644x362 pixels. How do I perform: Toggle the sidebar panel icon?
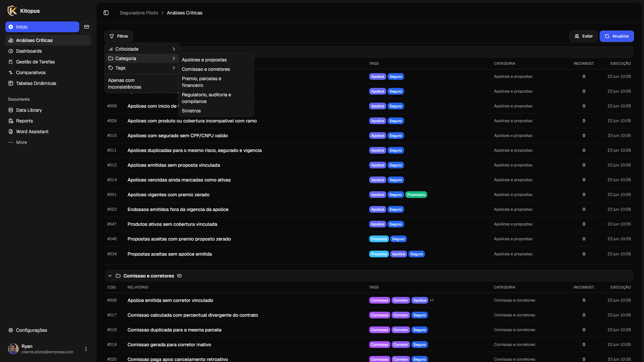click(x=106, y=13)
